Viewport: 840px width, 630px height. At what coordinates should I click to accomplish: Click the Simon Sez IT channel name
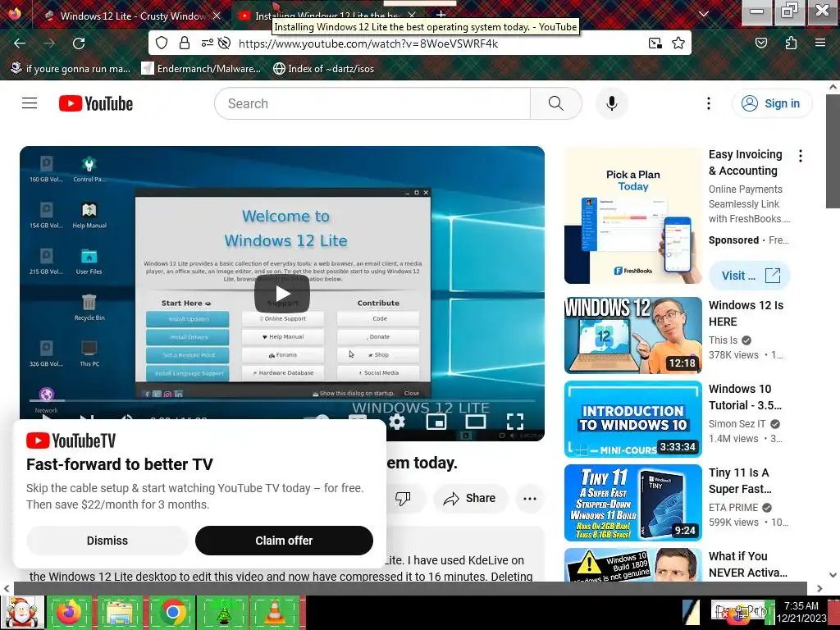[737, 424]
